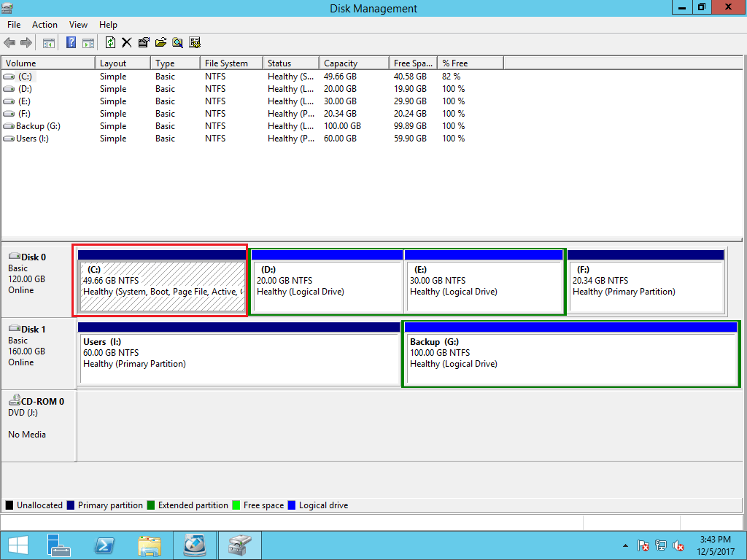The image size is (747, 560).
Task: Sort by the File System column header
Action: coord(231,63)
